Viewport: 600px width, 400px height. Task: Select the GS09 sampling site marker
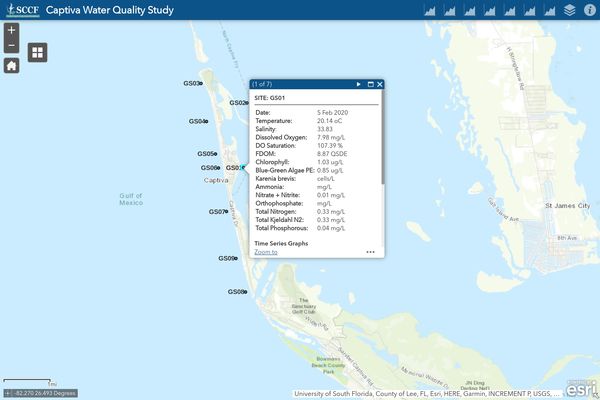pyautogui.click(x=236, y=258)
